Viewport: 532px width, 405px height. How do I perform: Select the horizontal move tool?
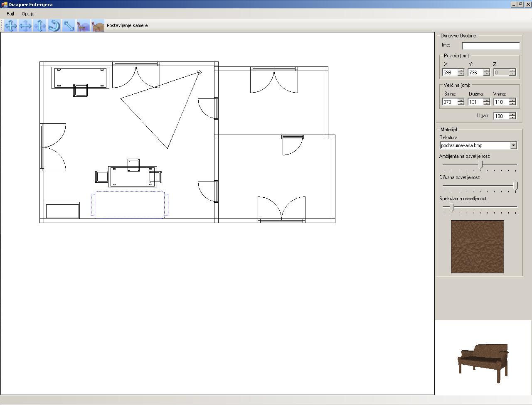25,26
